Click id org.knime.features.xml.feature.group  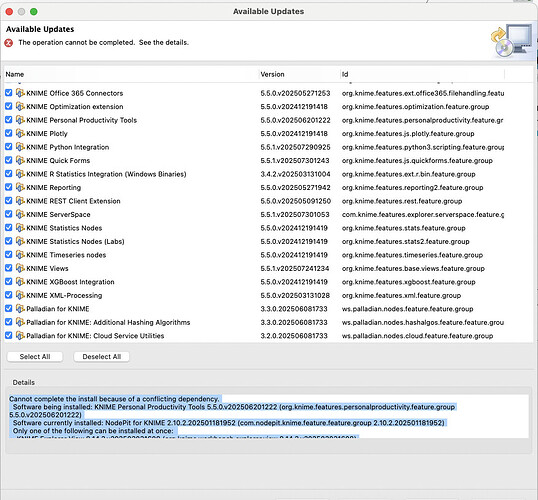point(401,295)
